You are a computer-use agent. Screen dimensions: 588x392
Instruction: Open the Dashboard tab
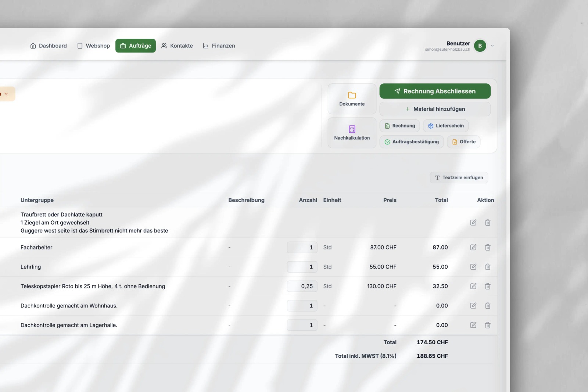coord(49,46)
